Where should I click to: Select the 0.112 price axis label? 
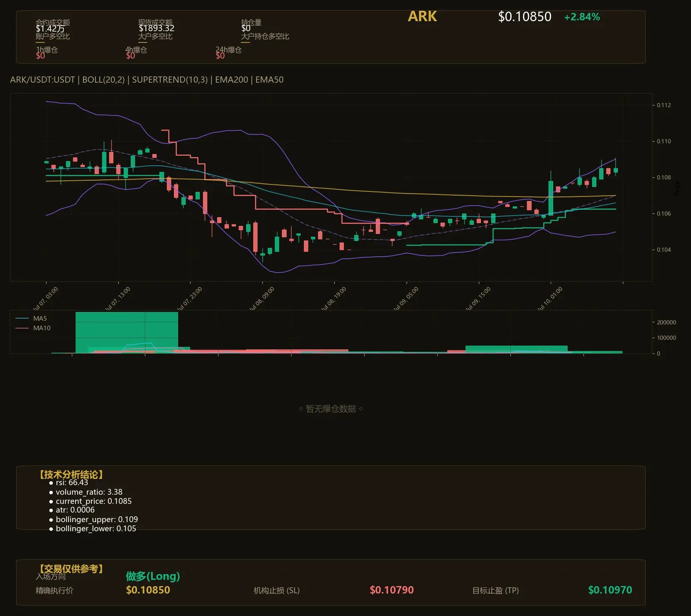(664, 105)
